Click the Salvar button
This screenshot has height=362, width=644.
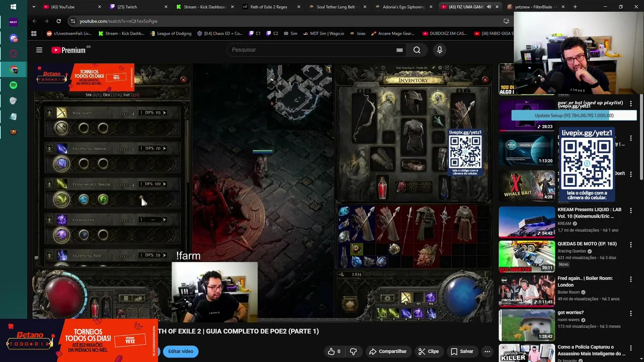[461, 351]
